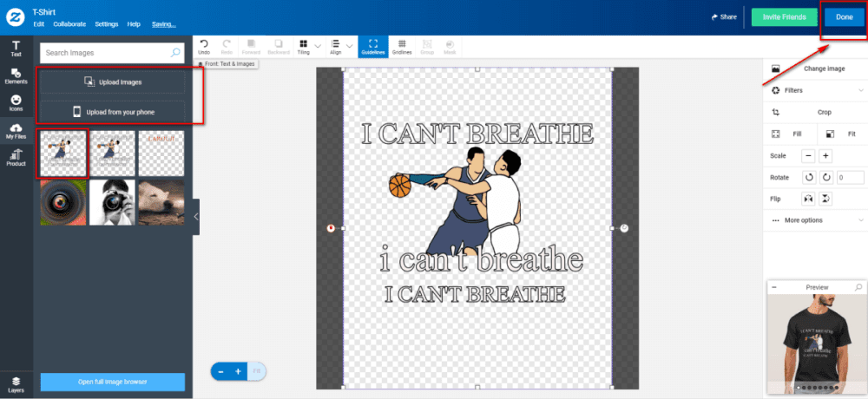Toggle Guidelines on the toolbar
Viewport: 868px width, 399px height.
click(x=372, y=46)
